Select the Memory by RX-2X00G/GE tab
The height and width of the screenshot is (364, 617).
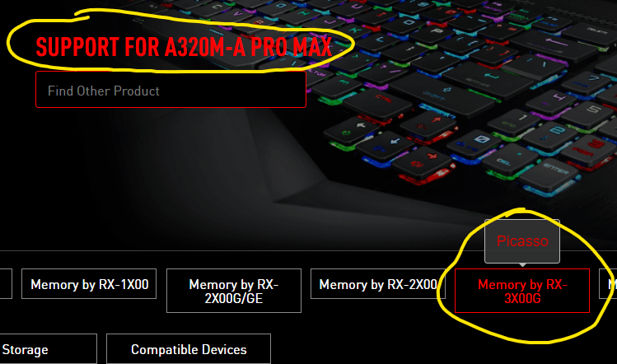point(234,291)
